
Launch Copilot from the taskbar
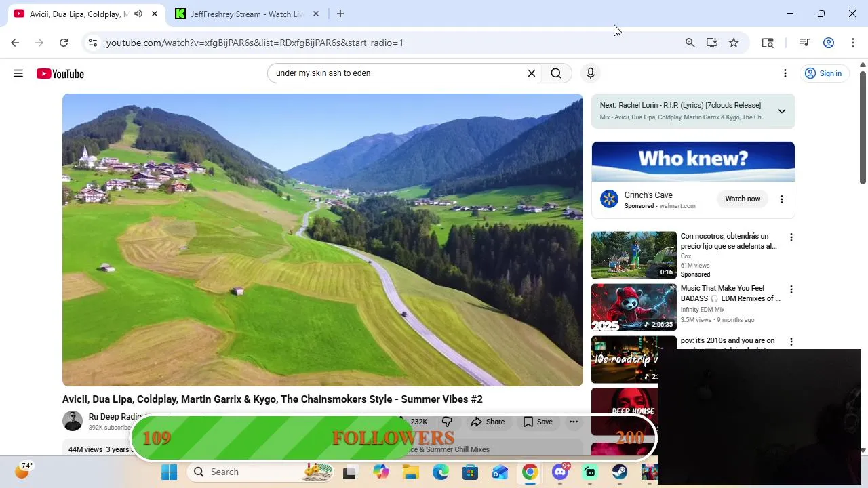[x=381, y=472]
